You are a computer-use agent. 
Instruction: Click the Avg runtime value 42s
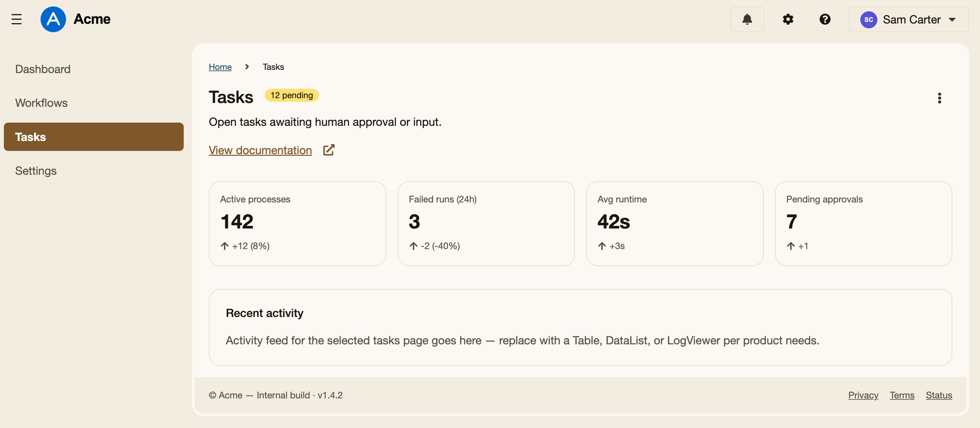pyautogui.click(x=613, y=222)
